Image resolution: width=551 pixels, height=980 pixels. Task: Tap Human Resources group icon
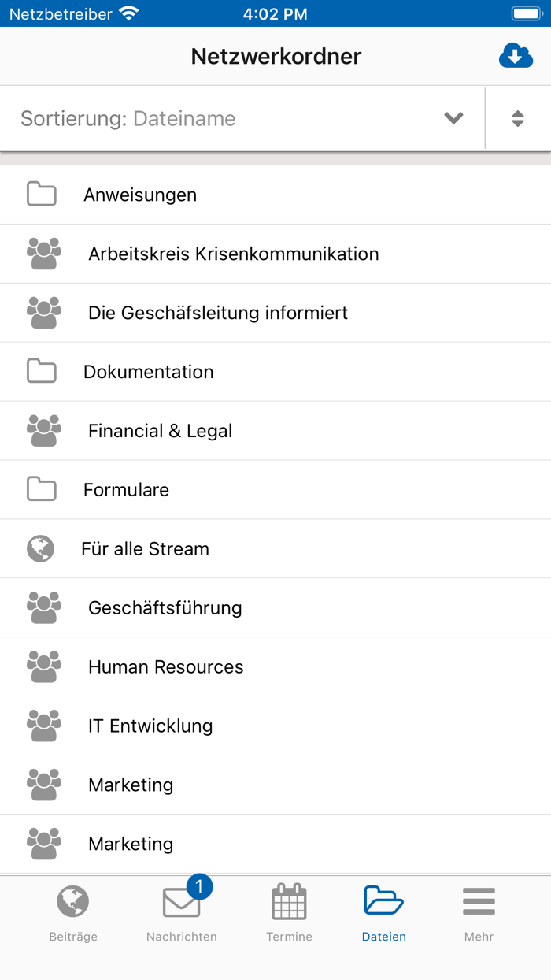point(44,666)
